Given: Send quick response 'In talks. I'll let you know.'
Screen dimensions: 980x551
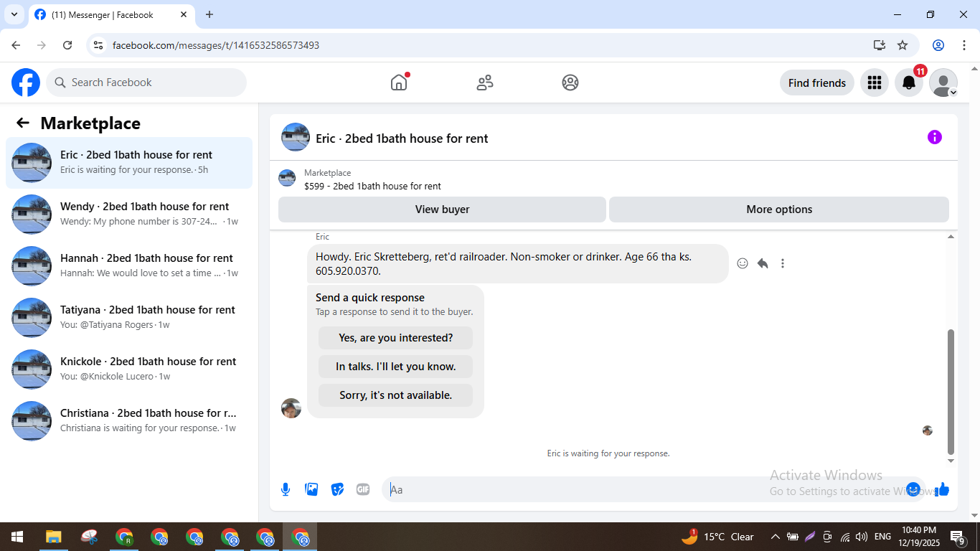Looking at the screenshot, I should pyautogui.click(x=396, y=367).
